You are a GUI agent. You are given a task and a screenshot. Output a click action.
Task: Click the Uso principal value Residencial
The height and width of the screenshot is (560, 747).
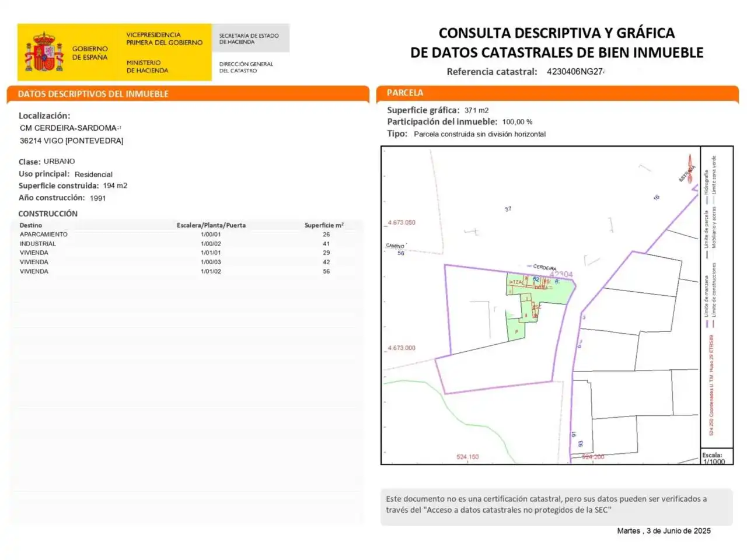(93, 174)
